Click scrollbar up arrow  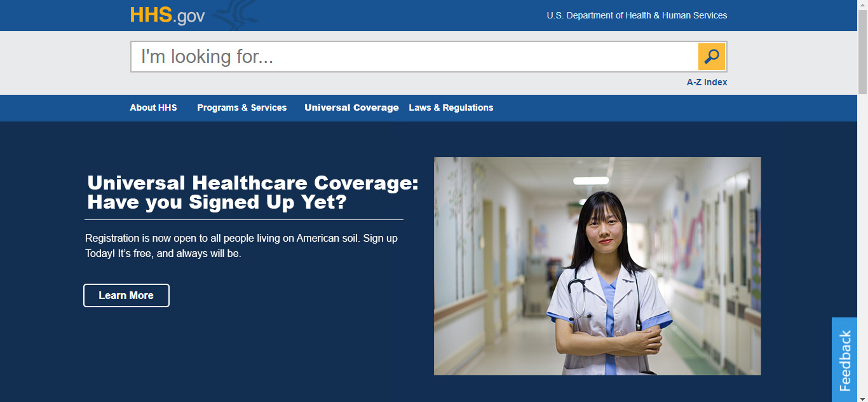point(862,4)
